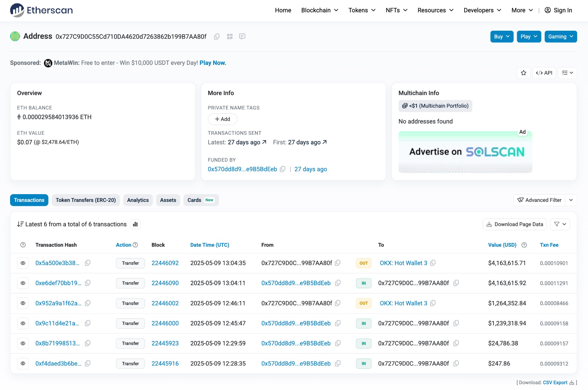Open the first sent transaction arrow

click(324, 142)
